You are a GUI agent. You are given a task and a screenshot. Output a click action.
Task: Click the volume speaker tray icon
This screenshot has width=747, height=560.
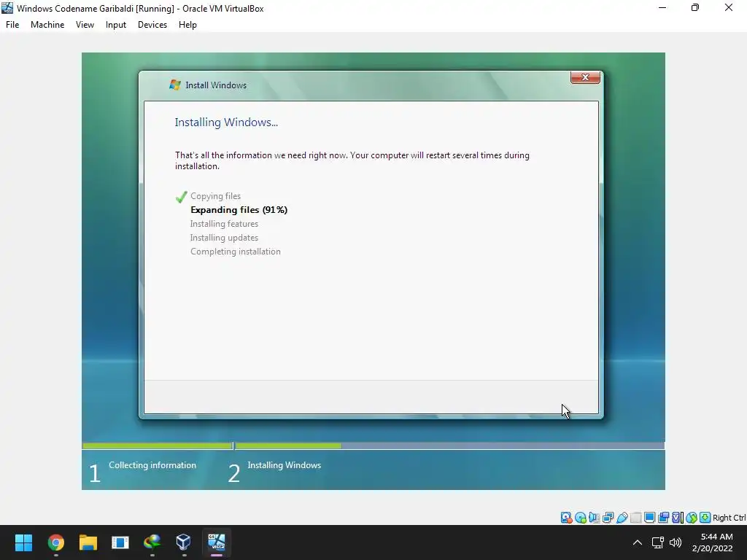pos(675,542)
